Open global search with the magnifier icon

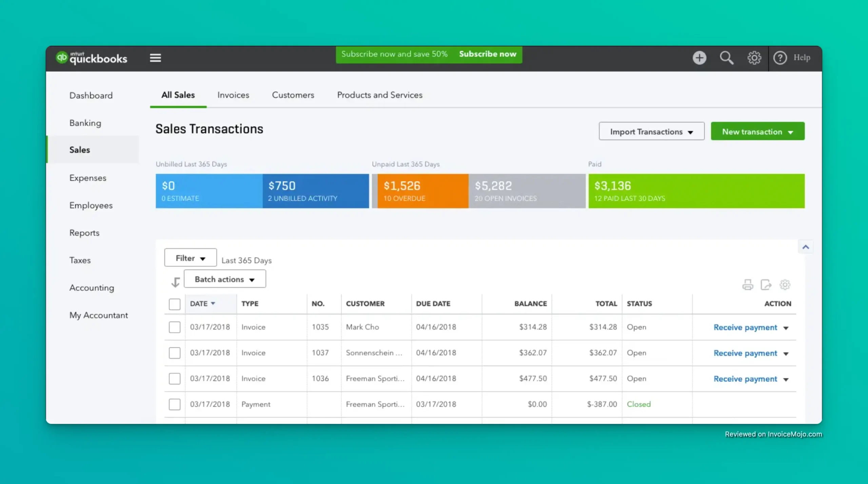tap(727, 58)
